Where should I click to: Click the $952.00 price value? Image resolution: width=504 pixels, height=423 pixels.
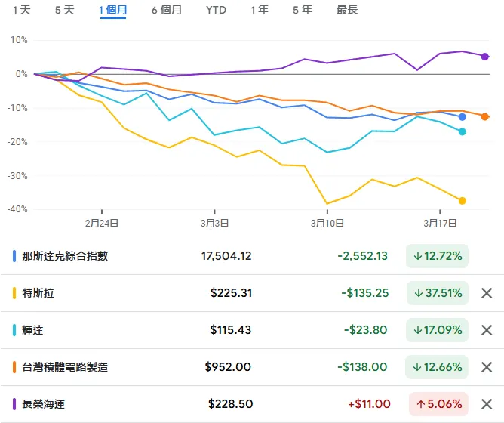228,367
